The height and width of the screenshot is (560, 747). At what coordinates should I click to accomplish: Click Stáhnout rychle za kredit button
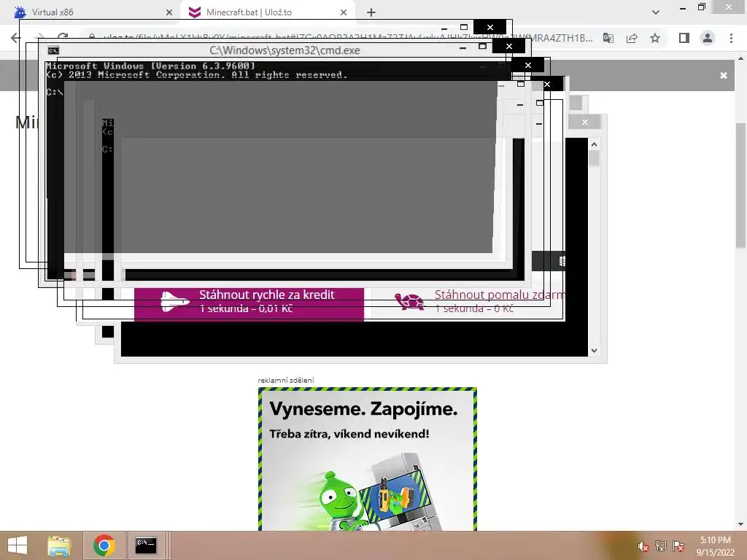249,304
